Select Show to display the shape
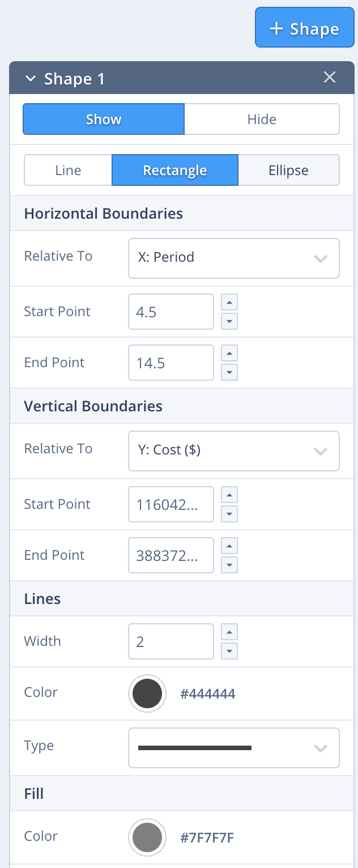Viewport: 358px width, 868px height. pos(104,119)
